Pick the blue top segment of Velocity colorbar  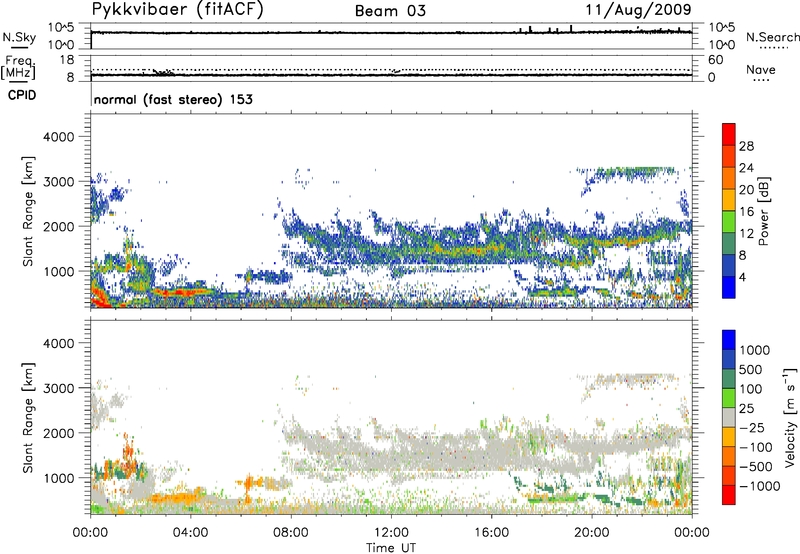729,340
